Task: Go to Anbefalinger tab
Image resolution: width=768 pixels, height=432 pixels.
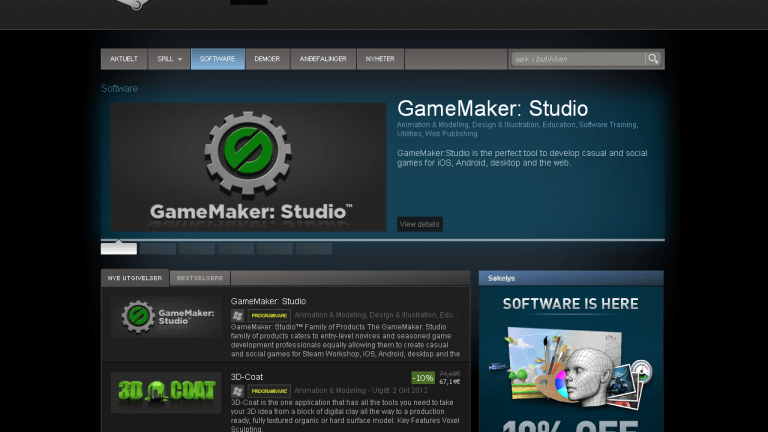Action: (x=323, y=59)
